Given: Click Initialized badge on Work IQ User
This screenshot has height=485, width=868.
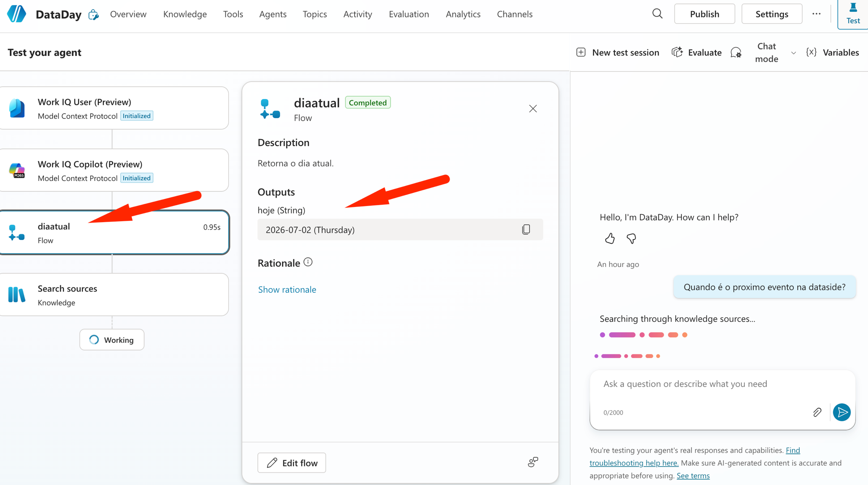Looking at the screenshot, I should 136,116.
